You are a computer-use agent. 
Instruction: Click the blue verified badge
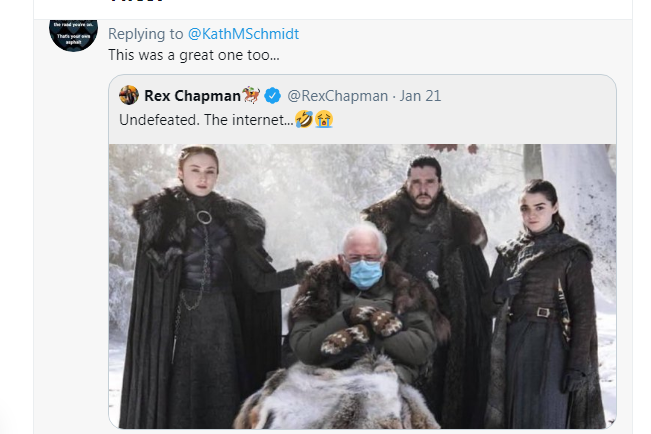272,96
